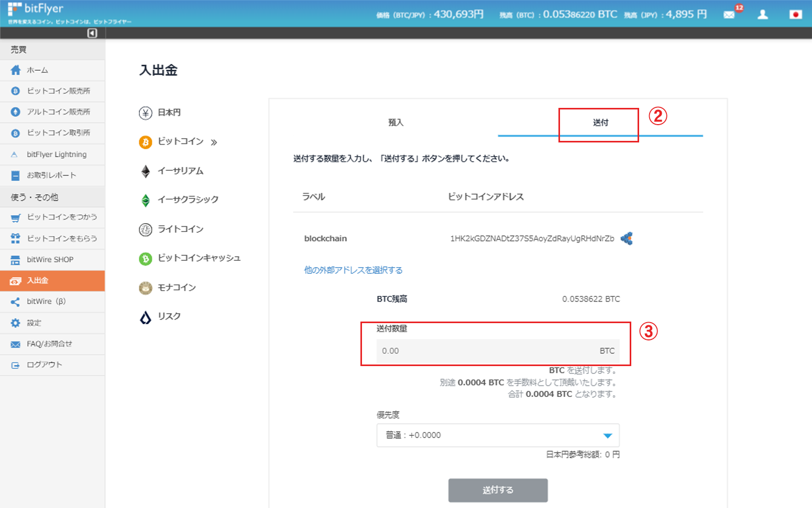Image resolution: width=812 pixels, height=508 pixels.
Task: Click the 送付数量 amount input field
Action: coord(498,351)
